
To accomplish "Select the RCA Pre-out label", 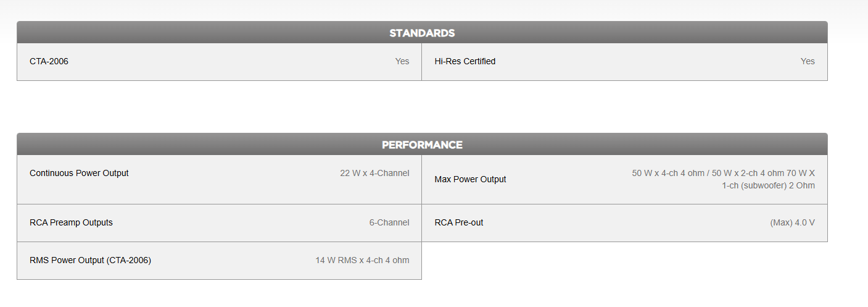I will click(x=458, y=222).
